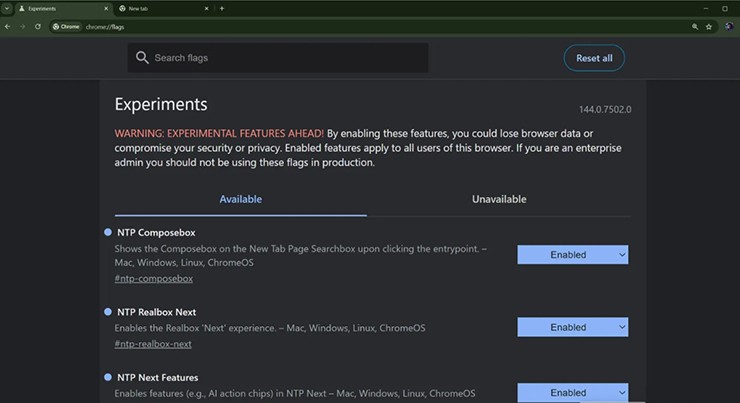Maximize the Chrome window
Image resolution: width=740 pixels, height=403 pixels.
(724, 8)
